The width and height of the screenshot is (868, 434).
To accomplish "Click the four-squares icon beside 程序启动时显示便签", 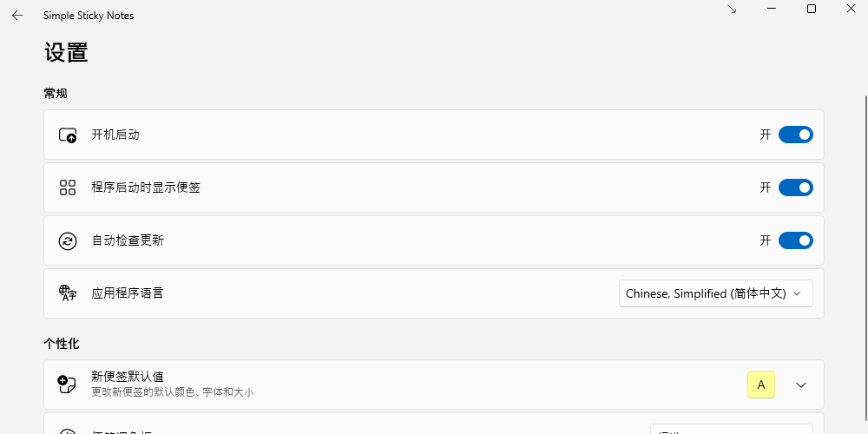I will (68, 187).
